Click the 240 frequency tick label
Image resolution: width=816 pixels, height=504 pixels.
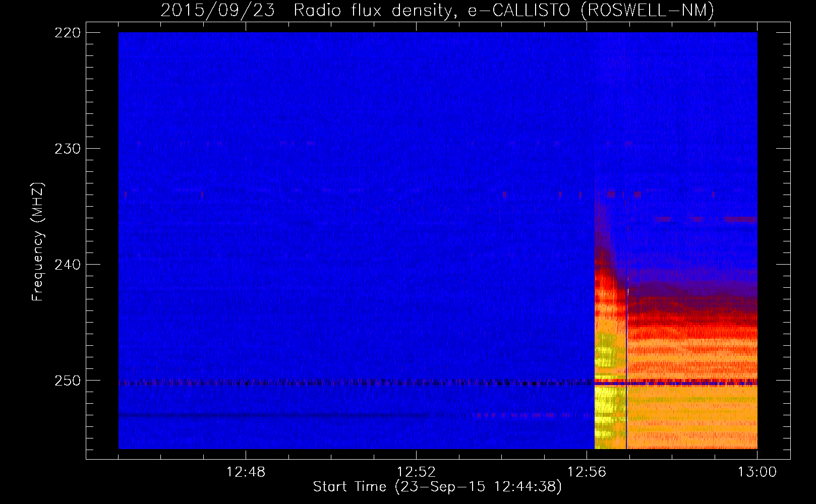click(67, 265)
